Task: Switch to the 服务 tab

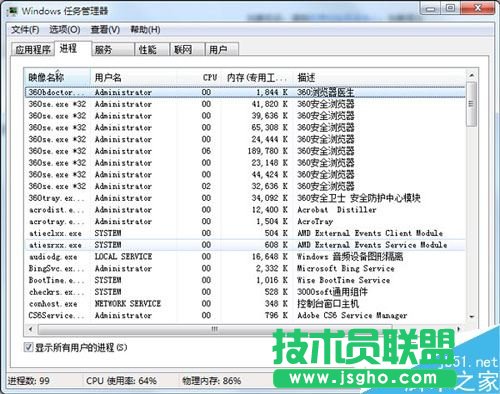Action: (113, 50)
